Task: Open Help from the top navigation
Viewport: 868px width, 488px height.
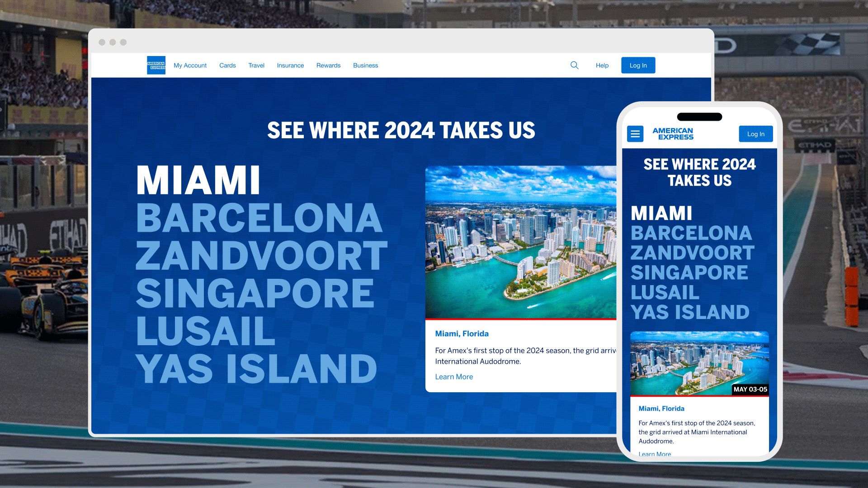Action: coord(602,65)
